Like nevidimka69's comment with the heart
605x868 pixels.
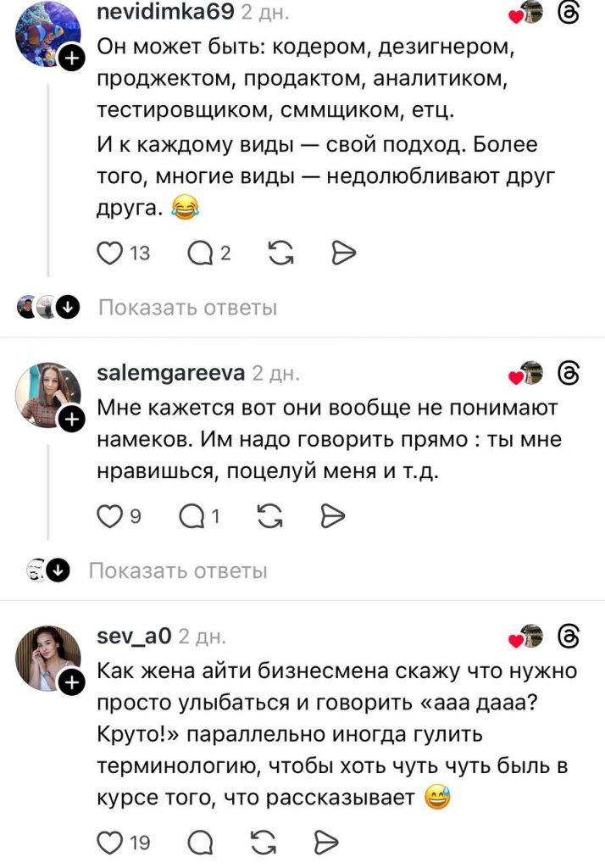pos(110,252)
